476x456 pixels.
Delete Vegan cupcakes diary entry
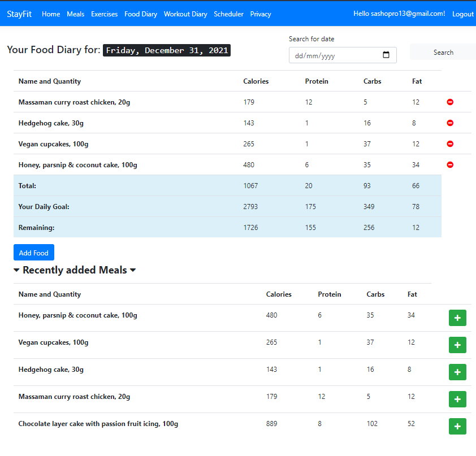tap(450, 144)
